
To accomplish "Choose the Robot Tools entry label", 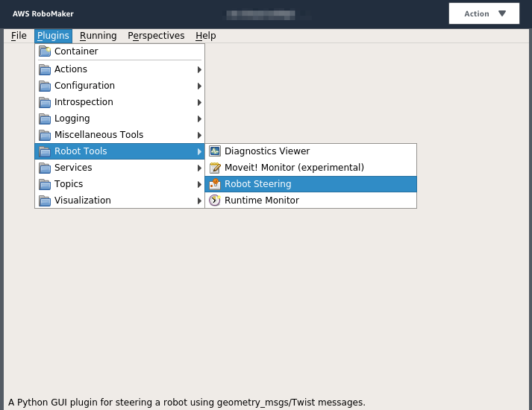I will [x=81, y=151].
